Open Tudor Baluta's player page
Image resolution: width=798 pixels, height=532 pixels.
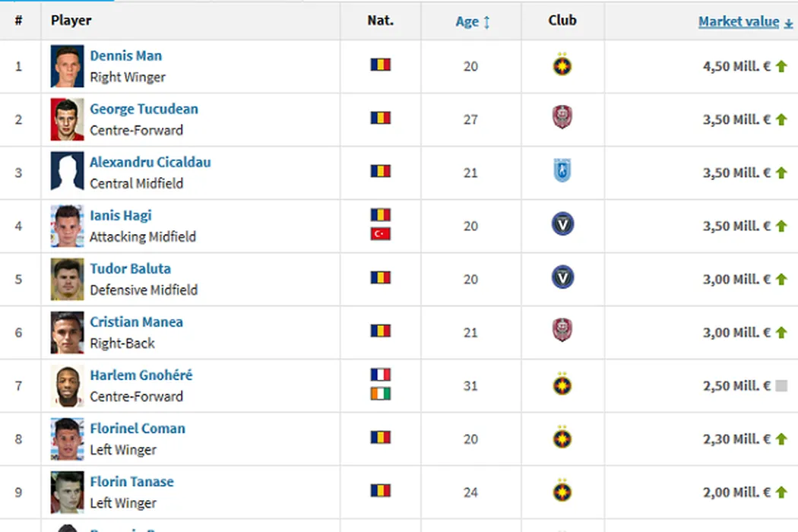130,269
